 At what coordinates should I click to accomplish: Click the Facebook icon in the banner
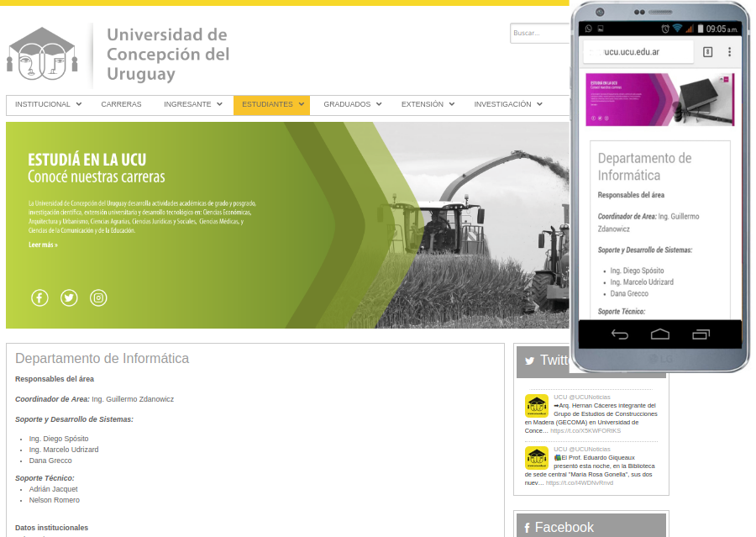click(39, 297)
